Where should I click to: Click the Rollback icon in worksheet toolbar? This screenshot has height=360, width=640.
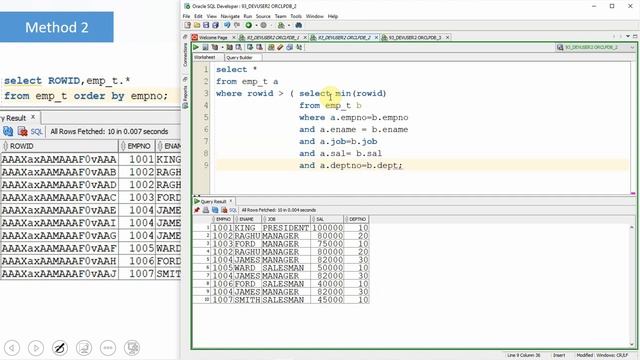coord(260,47)
